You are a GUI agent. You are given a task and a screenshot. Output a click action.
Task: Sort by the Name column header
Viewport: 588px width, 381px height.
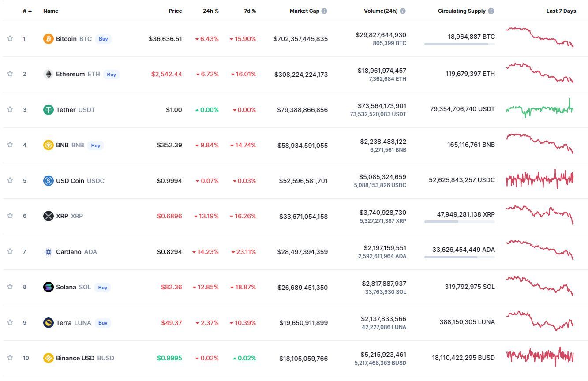(50, 11)
